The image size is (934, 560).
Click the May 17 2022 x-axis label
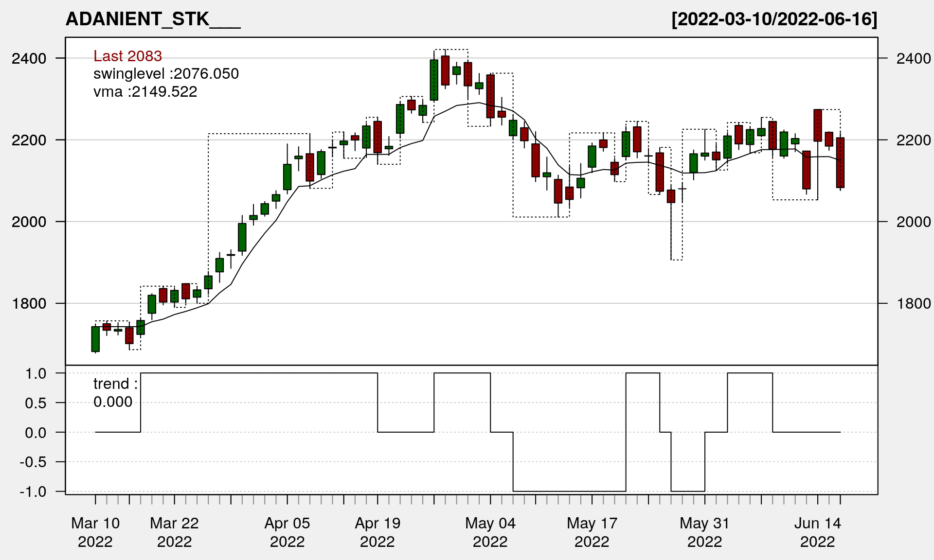pos(592,532)
